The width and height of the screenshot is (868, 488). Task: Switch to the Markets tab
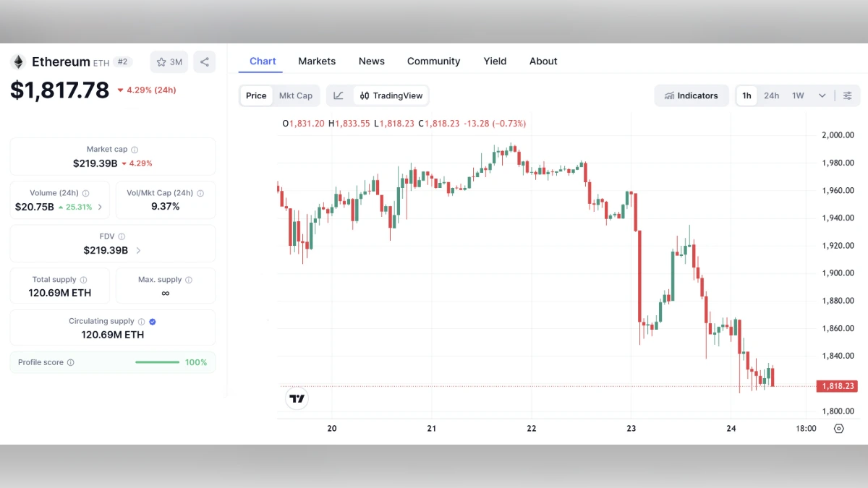pos(317,61)
